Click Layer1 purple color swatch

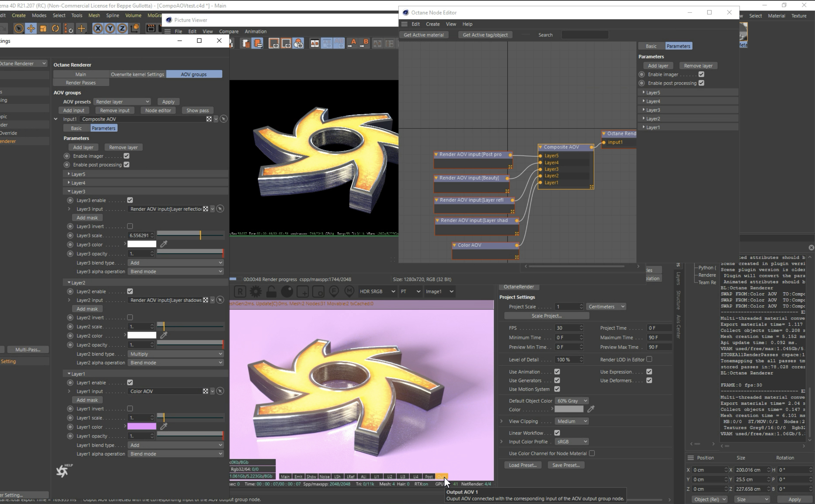coord(142,427)
